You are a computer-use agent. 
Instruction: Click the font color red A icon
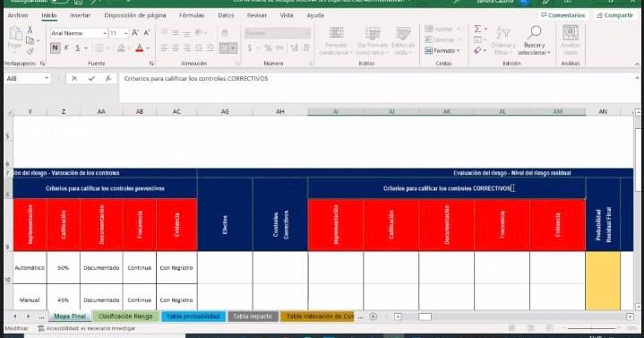coord(140,48)
